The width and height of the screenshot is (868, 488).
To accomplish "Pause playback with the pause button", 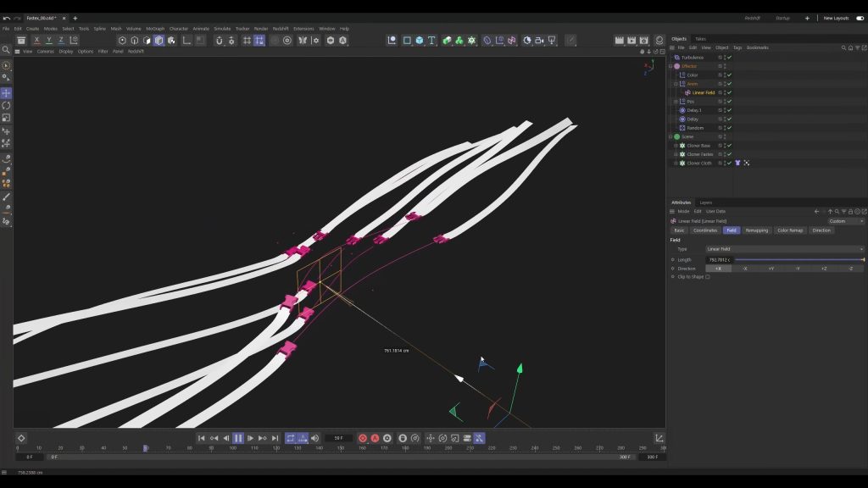I will (238, 438).
